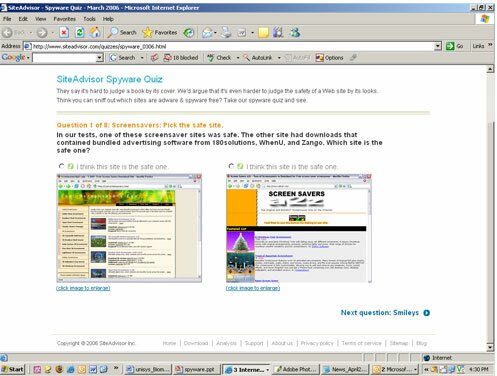
Task: Click the green Go button
Action: tap(455, 46)
